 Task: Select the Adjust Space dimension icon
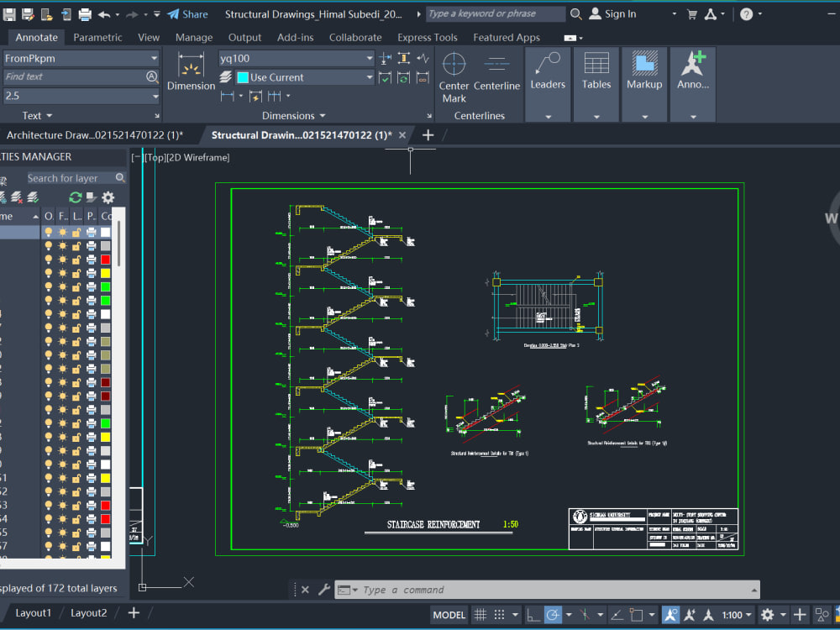point(404,59)
